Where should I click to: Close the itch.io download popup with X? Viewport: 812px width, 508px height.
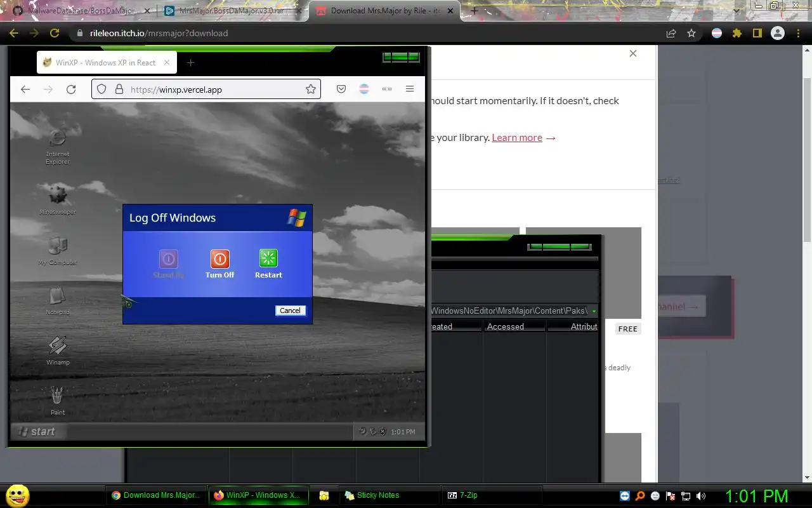632,53
